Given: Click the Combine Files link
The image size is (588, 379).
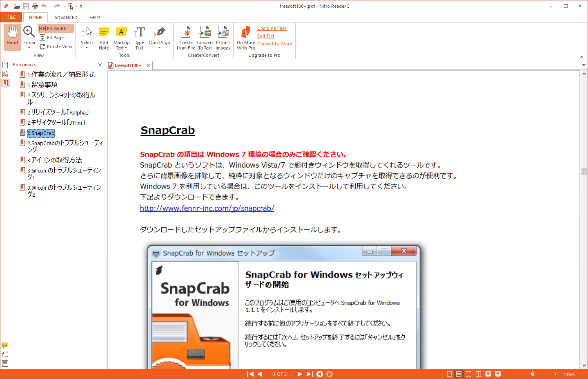Looking at the screenshot, I should pyautogui.click(x=272, y=28).
